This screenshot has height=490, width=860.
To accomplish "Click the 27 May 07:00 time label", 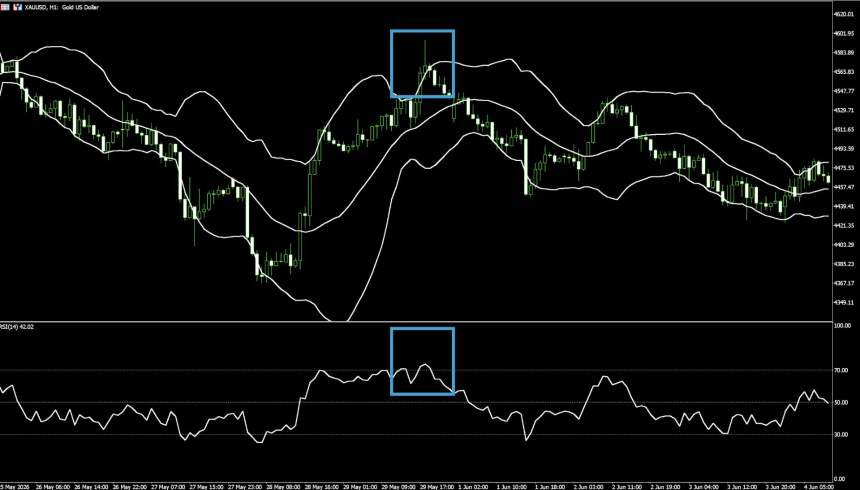I will 168,487.
